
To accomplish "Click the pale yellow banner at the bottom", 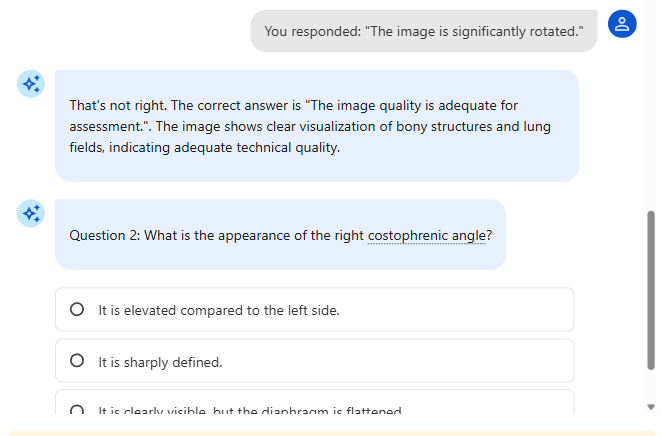I will point(330,433).
